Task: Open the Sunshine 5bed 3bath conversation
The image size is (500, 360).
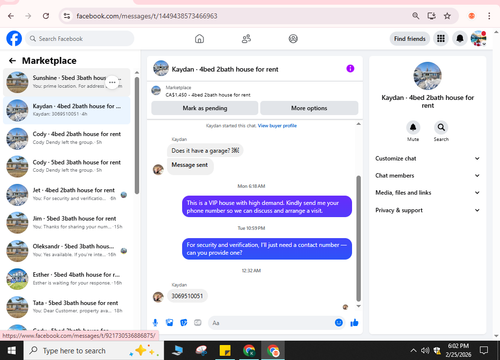Action: coord(67,82)
